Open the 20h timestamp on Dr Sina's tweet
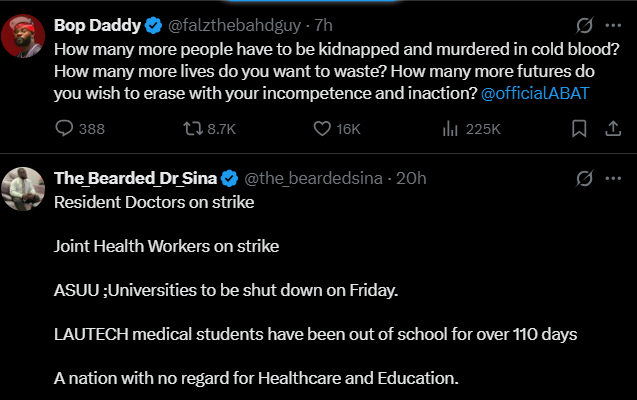This screenshot has width=637, height=400. 411,178
